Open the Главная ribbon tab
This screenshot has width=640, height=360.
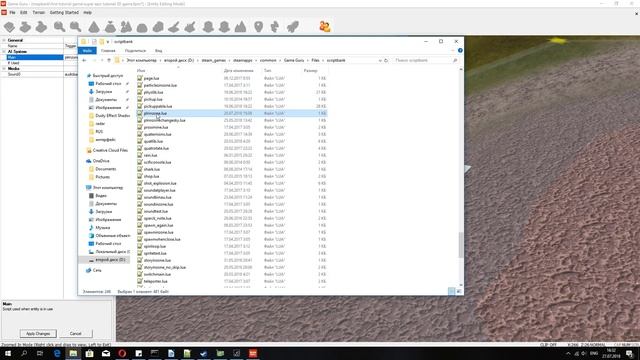pos(108,51)
